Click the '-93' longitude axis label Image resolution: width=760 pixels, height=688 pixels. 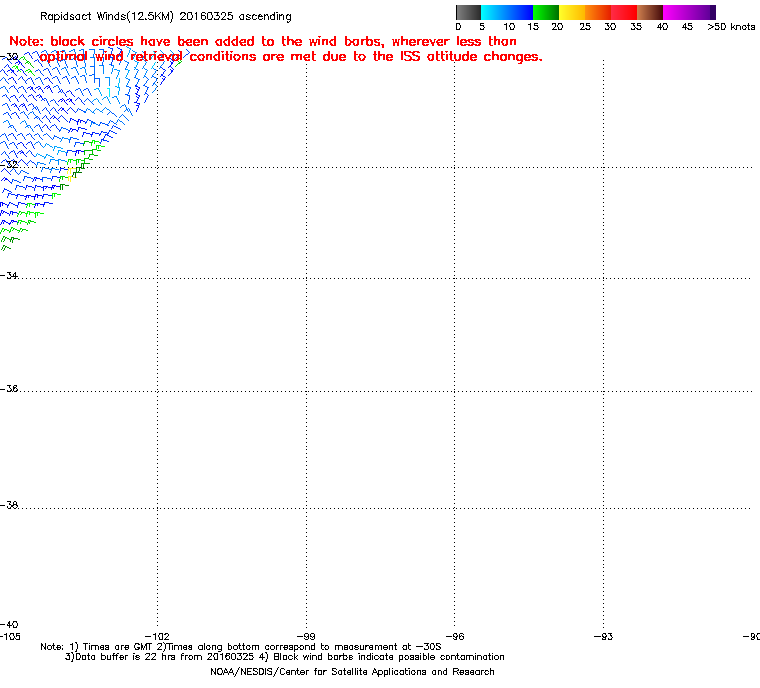(603, 637)
